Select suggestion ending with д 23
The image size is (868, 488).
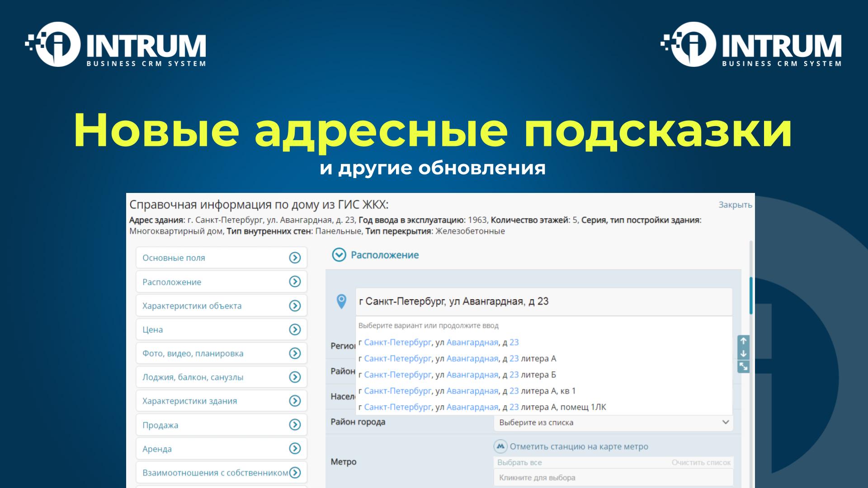coord(544,343)
